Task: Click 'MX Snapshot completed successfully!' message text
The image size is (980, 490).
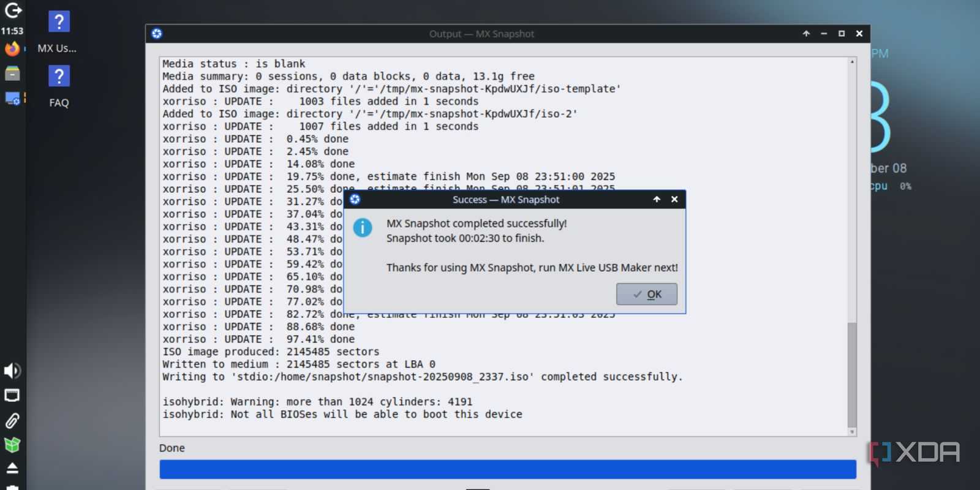Action: (477, 224)
